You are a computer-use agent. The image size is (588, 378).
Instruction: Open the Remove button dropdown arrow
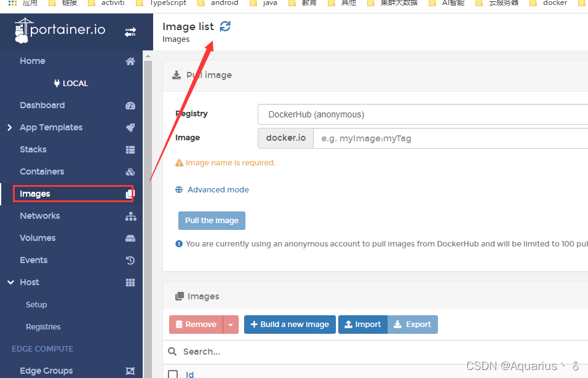coord(231,325)
